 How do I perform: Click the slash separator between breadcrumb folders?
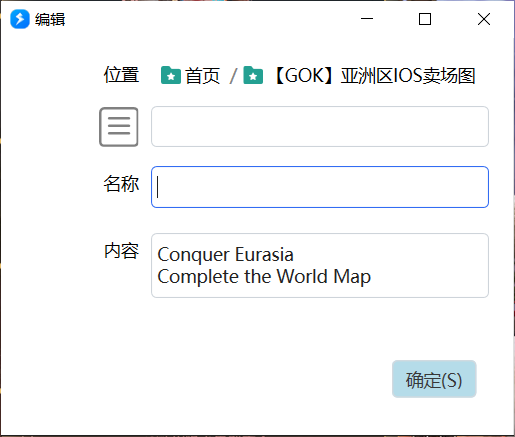[x=233, y=76]
